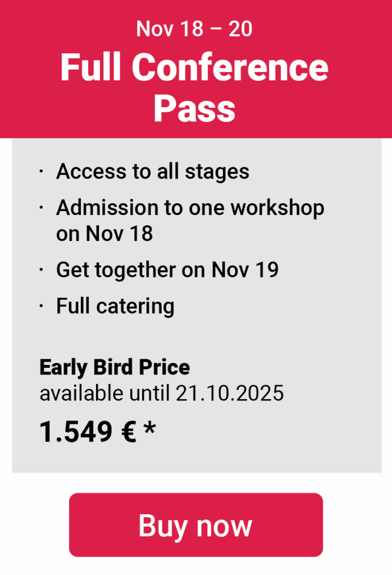392x575 pixels.
Task: Select the Full Conference Pass heading
Action: [194, 87]
